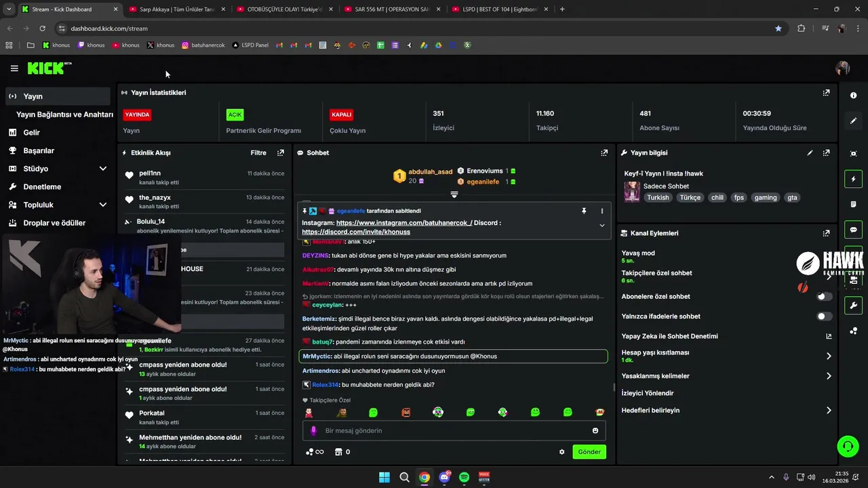The width and height of the screenshot is (868, 488).
Task: Pop out the Yayın İstatistikleri panel
Action: 826,93
